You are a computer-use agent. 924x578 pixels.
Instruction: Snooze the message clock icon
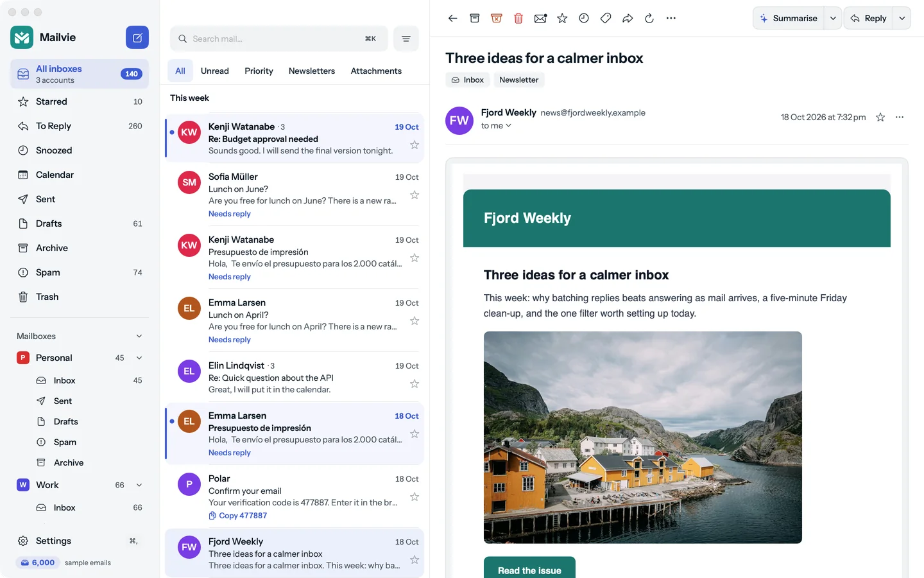[584, 18]
